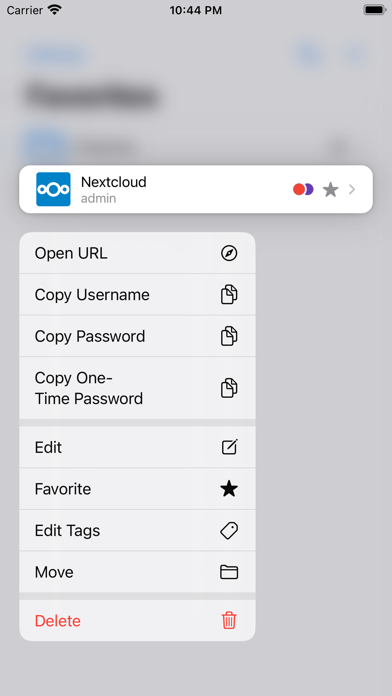Tap the Wi-Fi icon in status bar
Viewport: 392px width, 696px height.
[x=55, y=10]
